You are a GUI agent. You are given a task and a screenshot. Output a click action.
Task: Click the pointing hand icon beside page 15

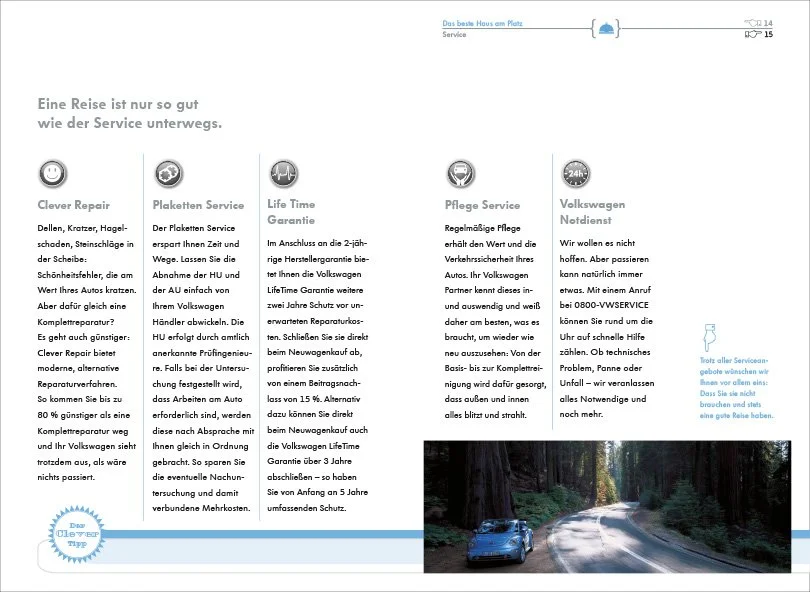tap(753, 34)
